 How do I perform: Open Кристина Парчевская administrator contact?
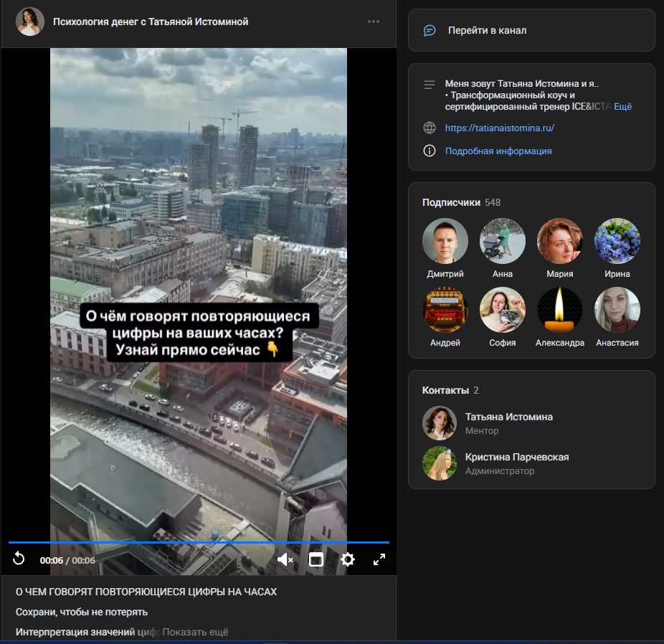516,457
